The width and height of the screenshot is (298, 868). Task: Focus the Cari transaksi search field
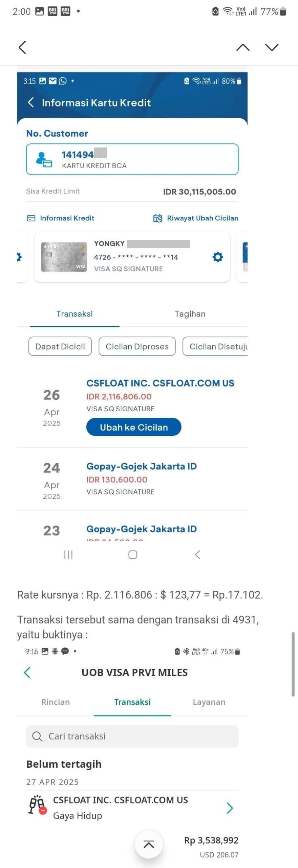click(x=132, y=736)
